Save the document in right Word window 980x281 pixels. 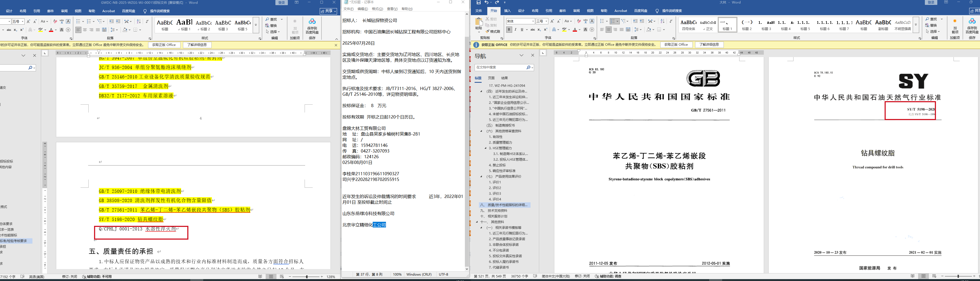[x=479, y=3]
